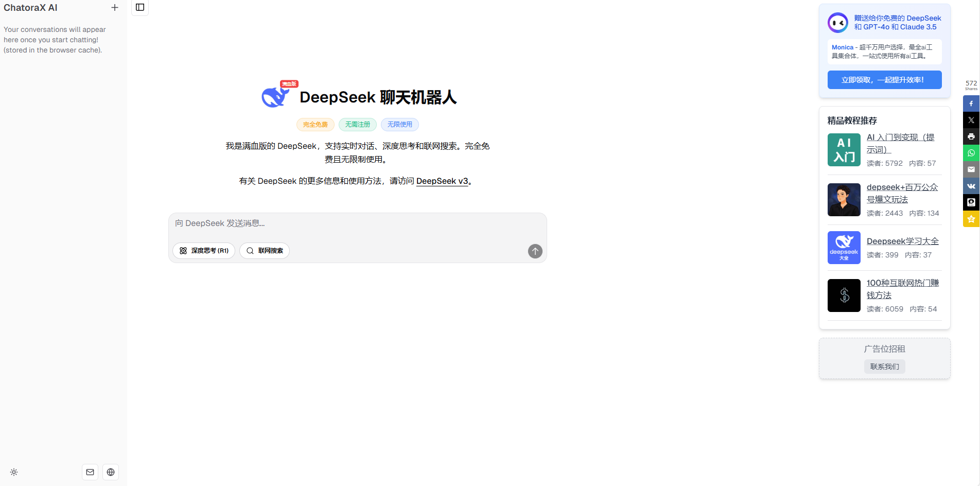Toggle light/dark theme sun icon
980x486 pixels.
click(14, 472)
